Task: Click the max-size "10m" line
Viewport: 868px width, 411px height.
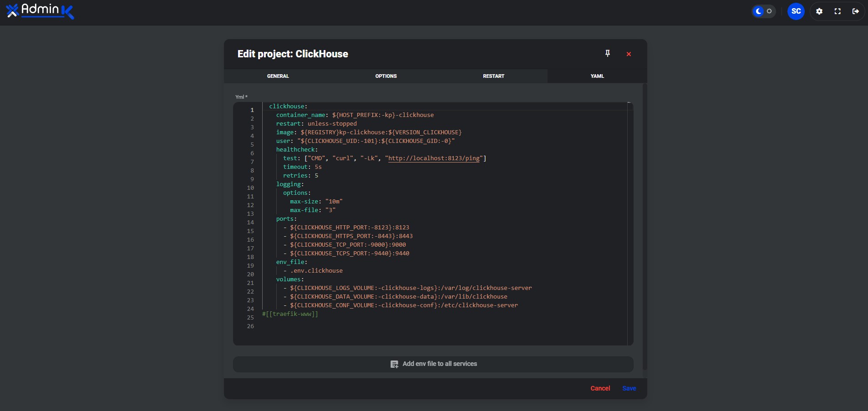Action: point(316,202)
